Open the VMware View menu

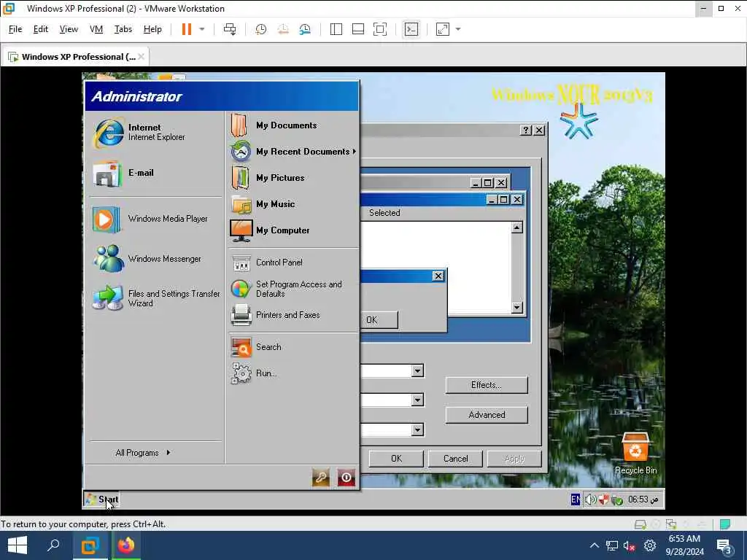[69, 29]
